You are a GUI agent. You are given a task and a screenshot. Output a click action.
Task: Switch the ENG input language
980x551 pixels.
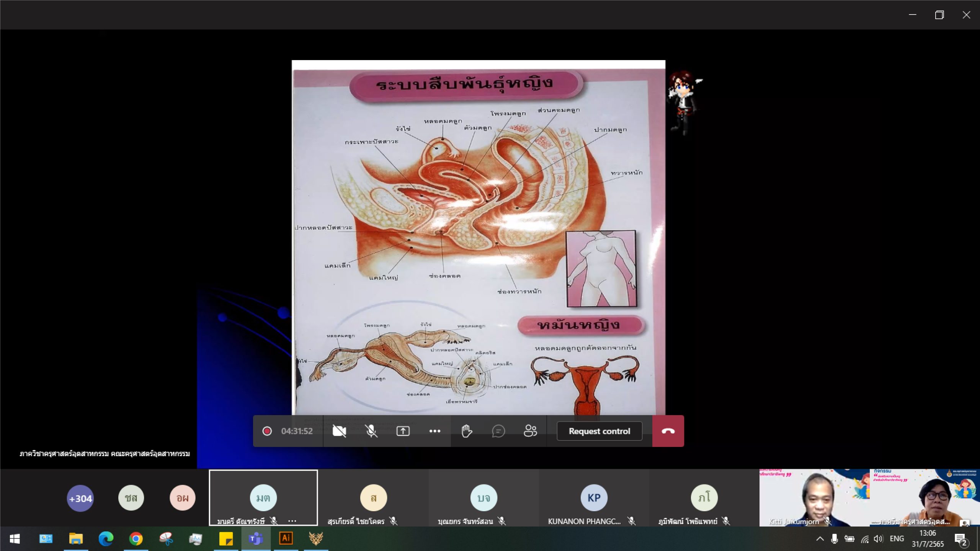(x=897, y=539)
